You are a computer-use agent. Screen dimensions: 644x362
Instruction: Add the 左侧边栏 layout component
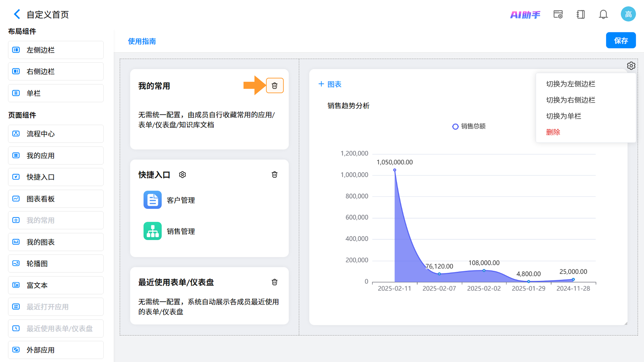pos(56,50)
